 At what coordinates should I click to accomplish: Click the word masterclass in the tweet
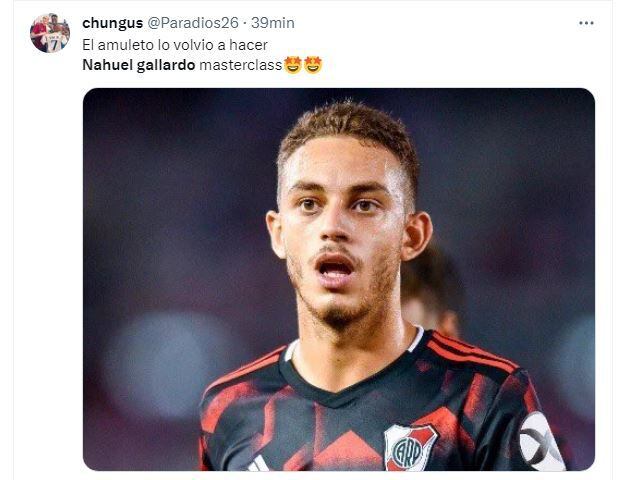[241, 65]
